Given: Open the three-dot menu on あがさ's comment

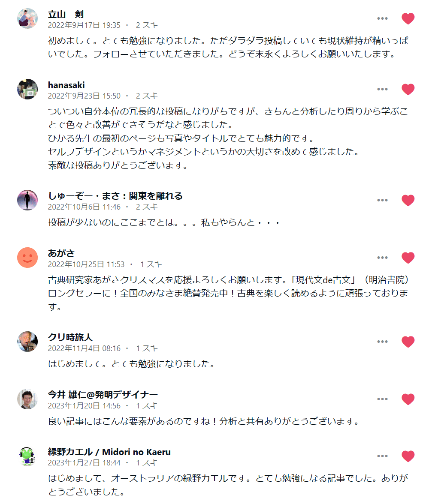Looking at the screenshot, I should click(x=382, y=258).
